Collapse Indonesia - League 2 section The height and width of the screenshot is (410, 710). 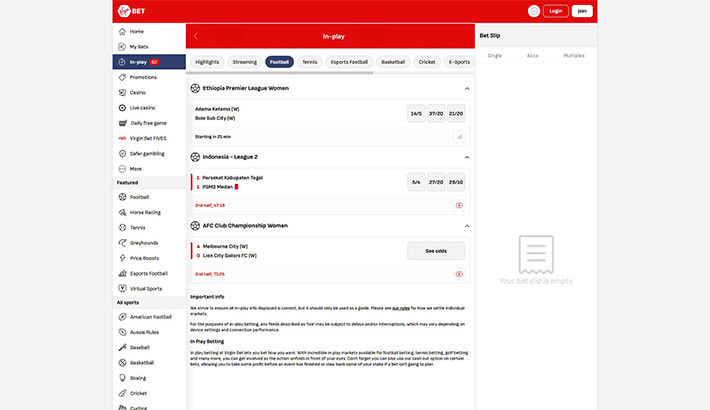tap(467, 157)
